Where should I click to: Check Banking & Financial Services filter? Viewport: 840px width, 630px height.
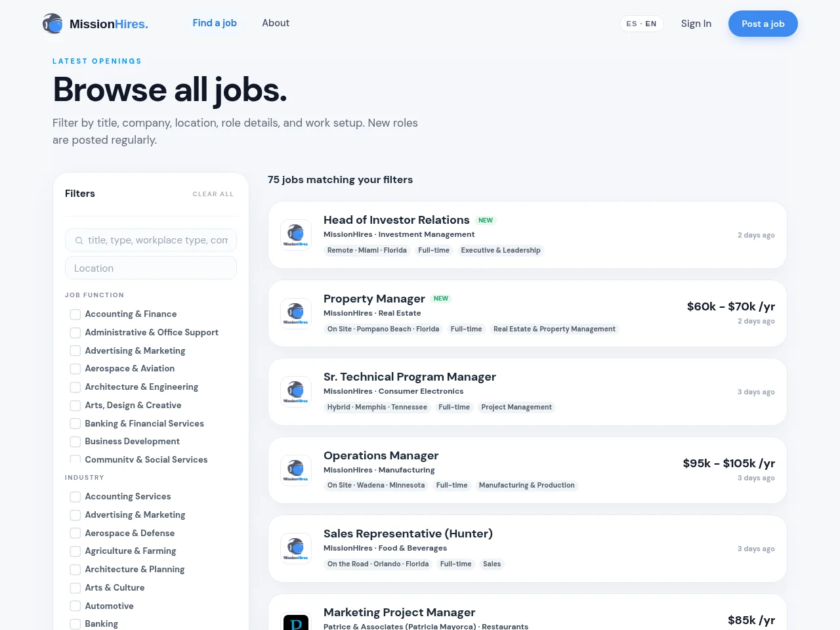pos(75,424)
